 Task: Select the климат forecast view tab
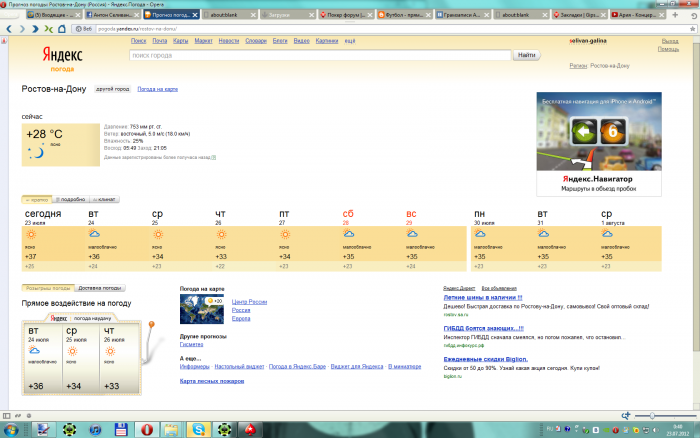click(x=104, y=200)
